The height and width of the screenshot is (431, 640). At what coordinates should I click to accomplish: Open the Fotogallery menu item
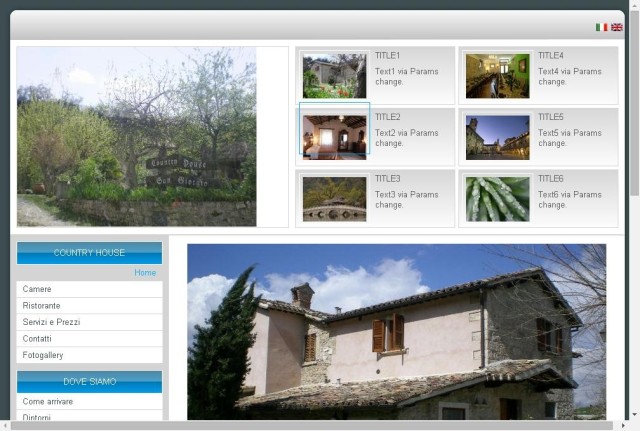point(89,355)
